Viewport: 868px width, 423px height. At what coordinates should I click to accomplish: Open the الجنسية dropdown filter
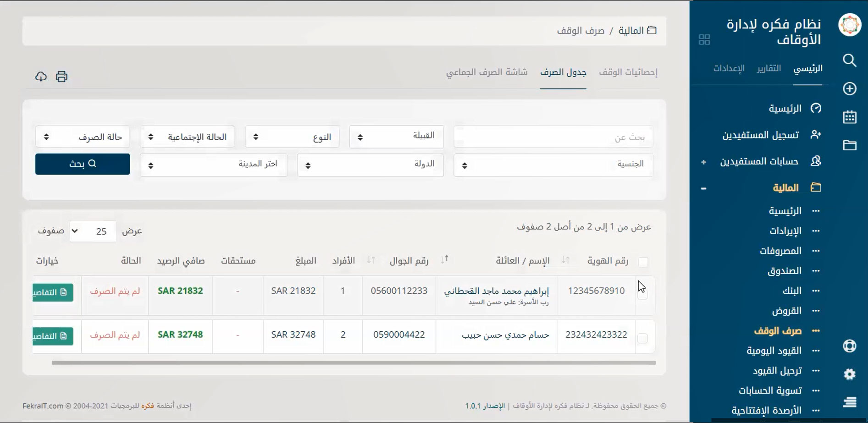coord(553,165)
